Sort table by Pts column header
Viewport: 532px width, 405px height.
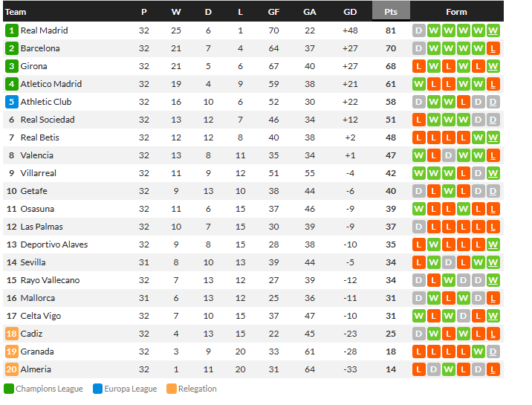(391, 11)
